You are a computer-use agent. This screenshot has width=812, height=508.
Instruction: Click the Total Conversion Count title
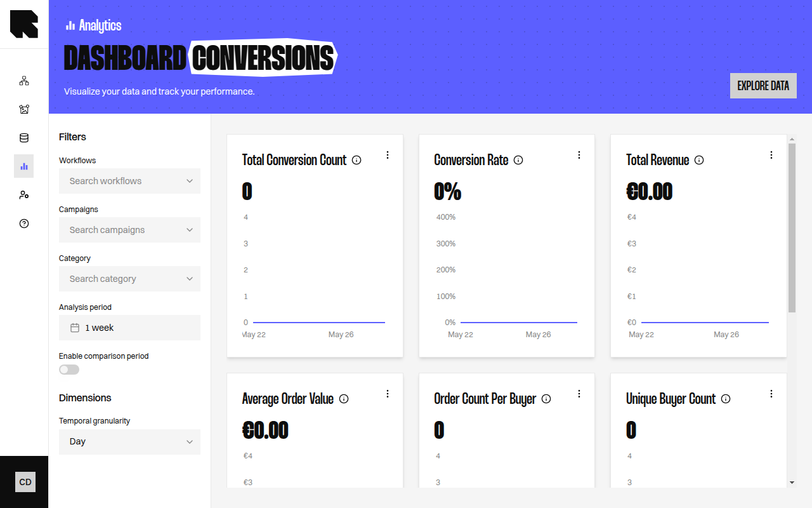tap(294, 160)
